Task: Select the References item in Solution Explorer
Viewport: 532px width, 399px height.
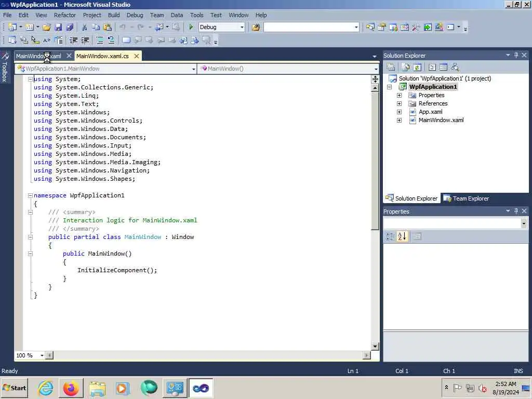Action: (x=433, y=103)
